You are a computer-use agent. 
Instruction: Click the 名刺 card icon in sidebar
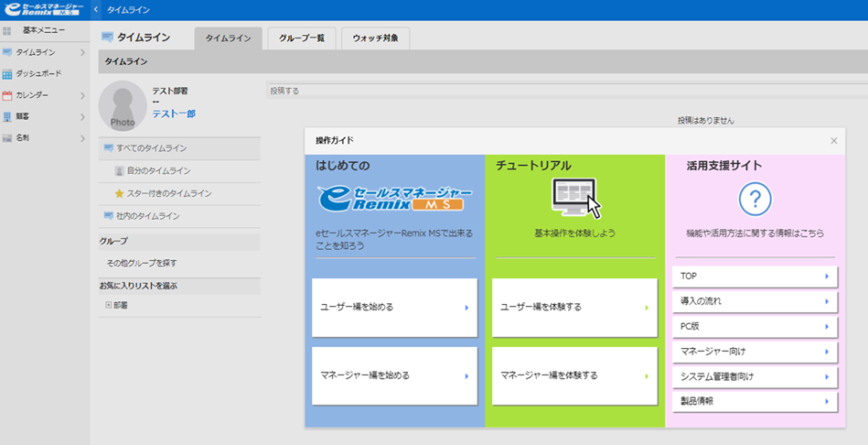7,138
